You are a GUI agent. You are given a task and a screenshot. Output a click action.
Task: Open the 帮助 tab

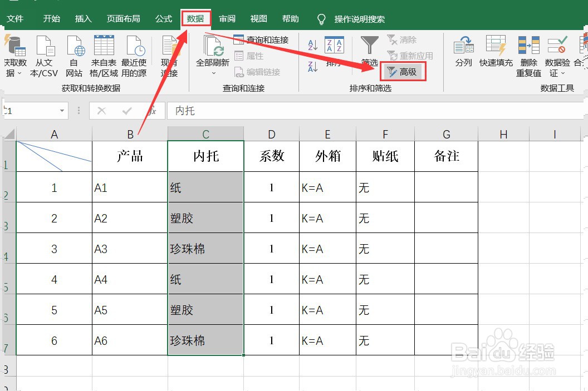tap(290, 19)
